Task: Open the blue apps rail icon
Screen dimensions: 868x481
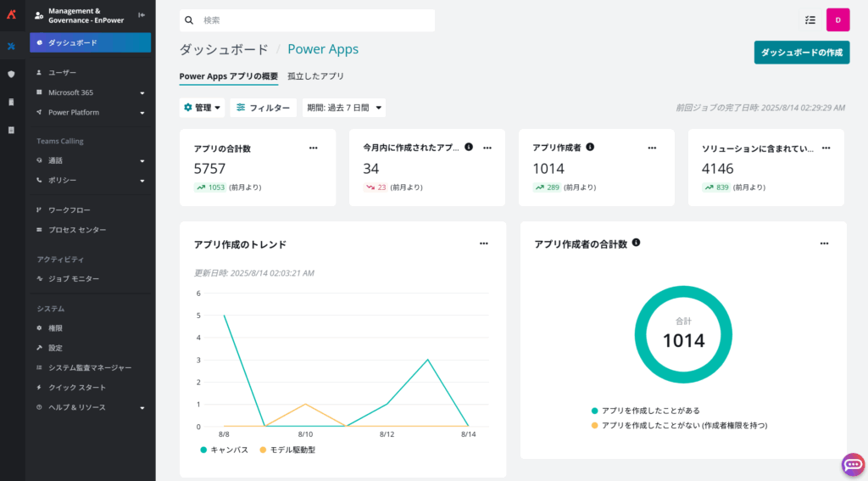Action: [x=11, y=46]
